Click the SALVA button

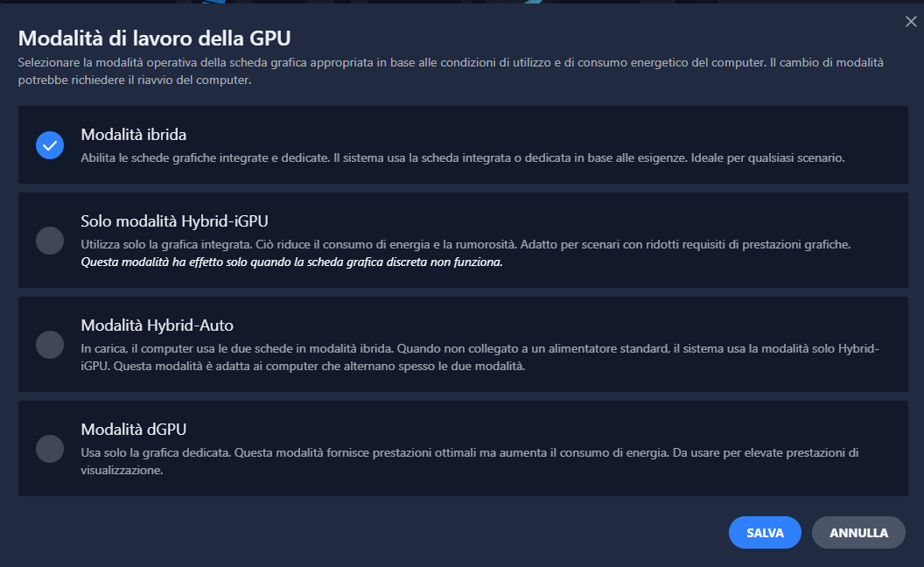[764, 532]
